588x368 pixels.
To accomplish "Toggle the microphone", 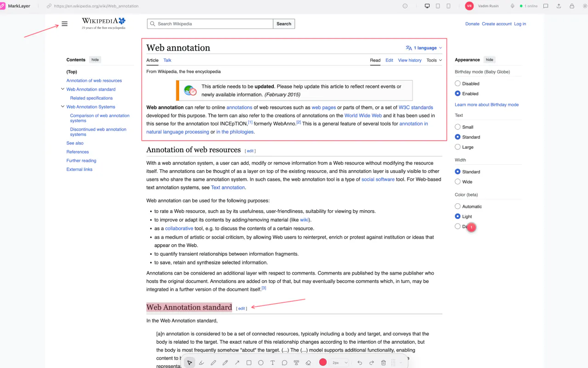I will pos(512,6).
